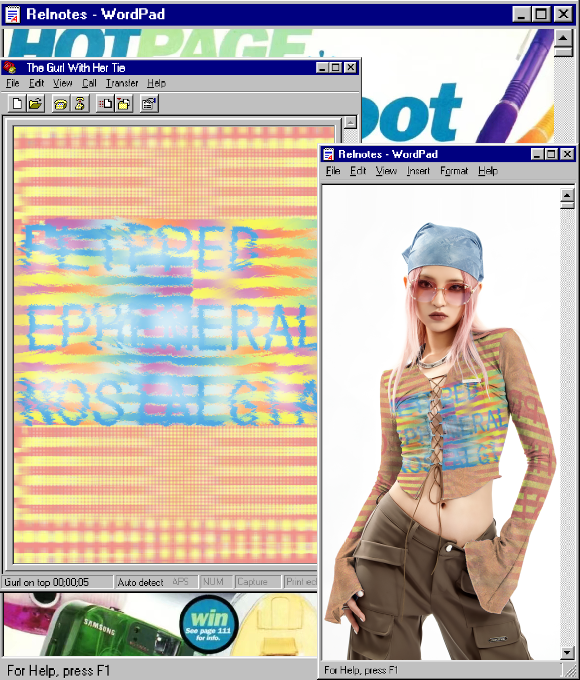Open the Call menu
Image resolution: width=580 pixels, height=680 pixels.
89,83
